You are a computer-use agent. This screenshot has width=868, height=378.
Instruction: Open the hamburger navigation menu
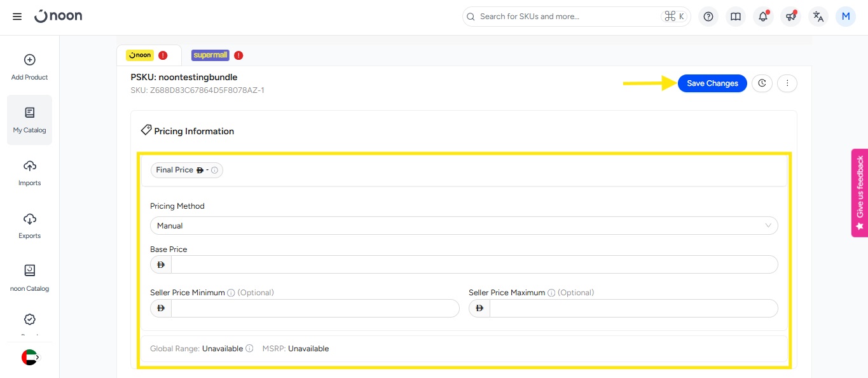point(17,17)
